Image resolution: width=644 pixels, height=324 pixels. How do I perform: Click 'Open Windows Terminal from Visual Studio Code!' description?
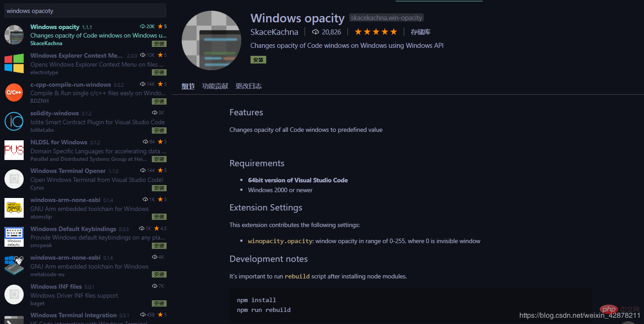coord(97,180)
